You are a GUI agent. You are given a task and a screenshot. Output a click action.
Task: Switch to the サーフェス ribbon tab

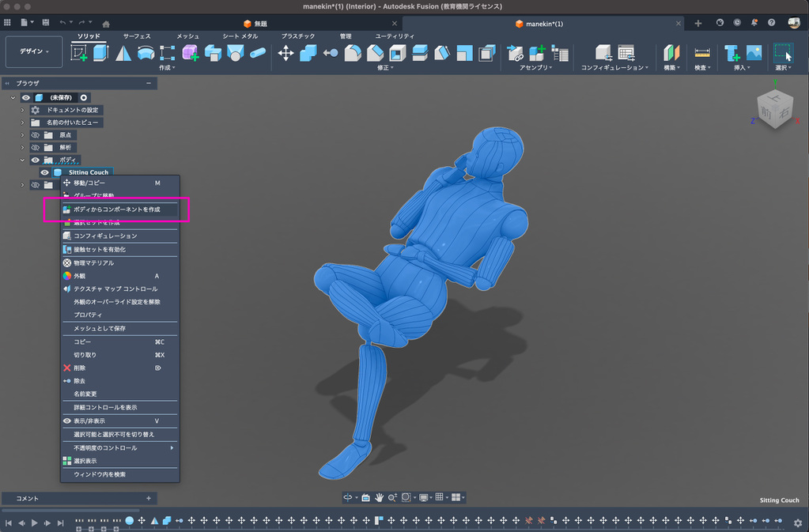(137, 36)
